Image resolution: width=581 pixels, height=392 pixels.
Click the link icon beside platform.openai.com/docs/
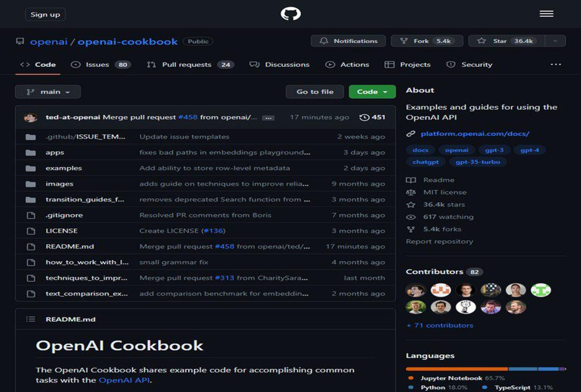[x=411, y=133]
